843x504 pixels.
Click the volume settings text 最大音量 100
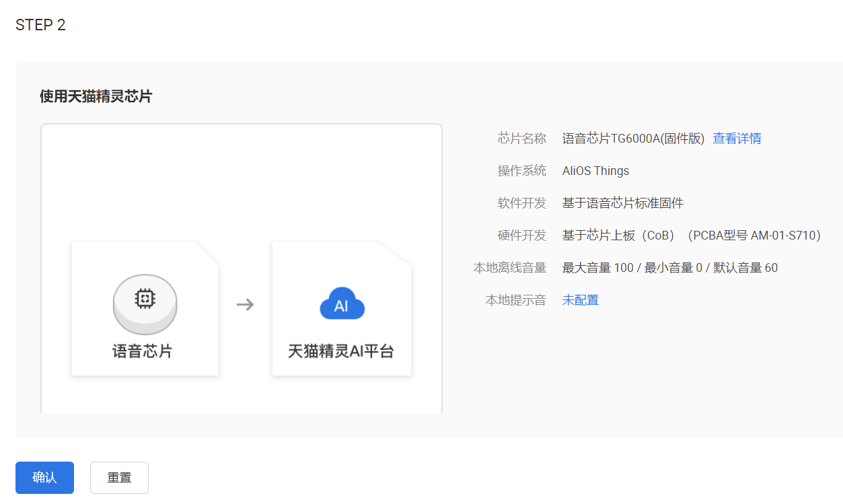[x=598, y=268]
